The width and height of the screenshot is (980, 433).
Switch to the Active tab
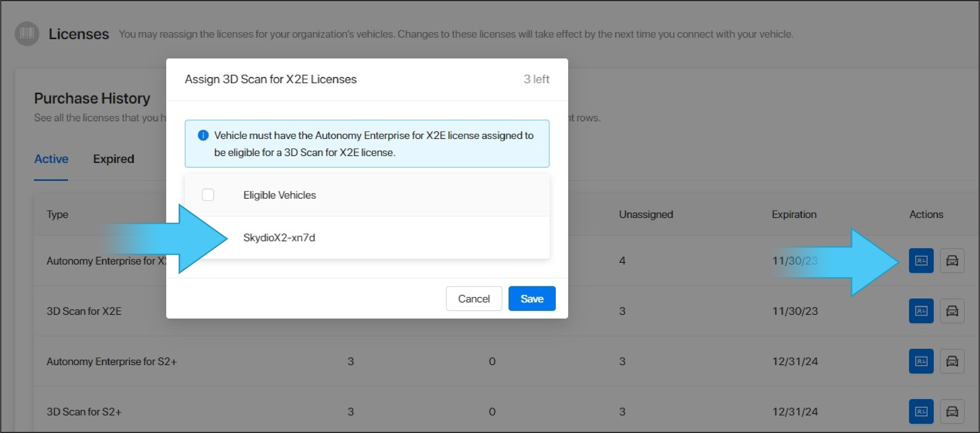pyautogui.click(x=51, y=159)
